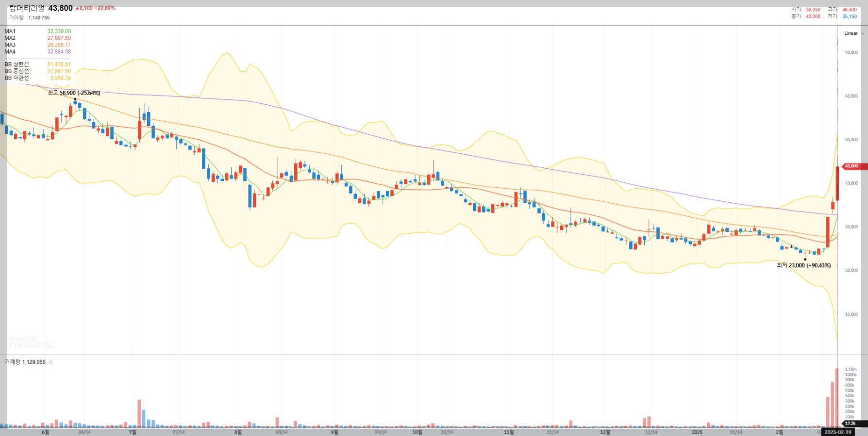This screenshot has height=436, width=868.
Task: Click the 시가 36,050 open price
Action: [x=806, y=10]
